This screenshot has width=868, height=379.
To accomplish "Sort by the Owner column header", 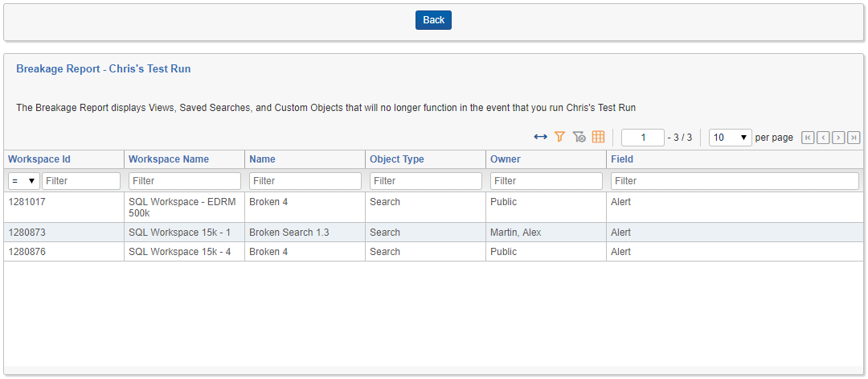I will point(506,159).
